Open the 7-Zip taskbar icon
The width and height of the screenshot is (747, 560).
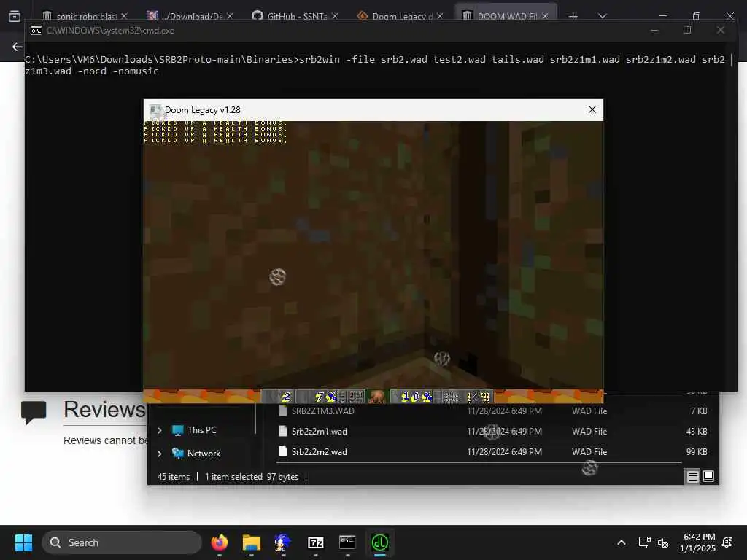(x=315, y=542)
